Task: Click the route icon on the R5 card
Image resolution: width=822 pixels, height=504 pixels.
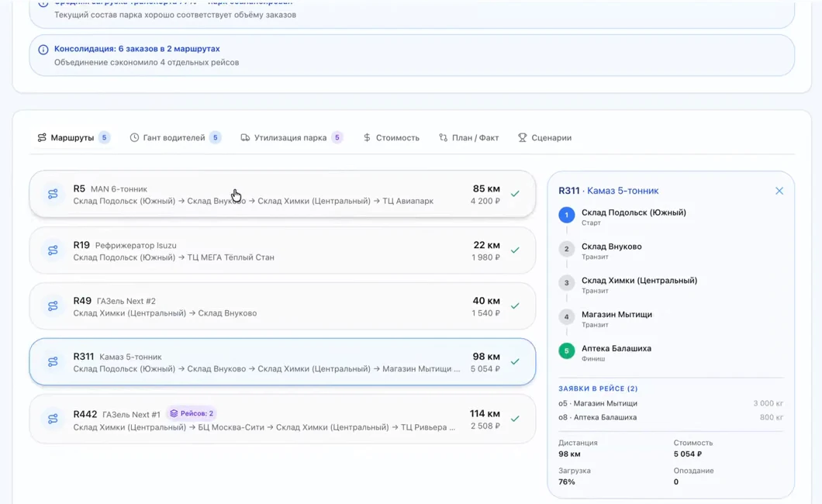Action: [53, 195]
